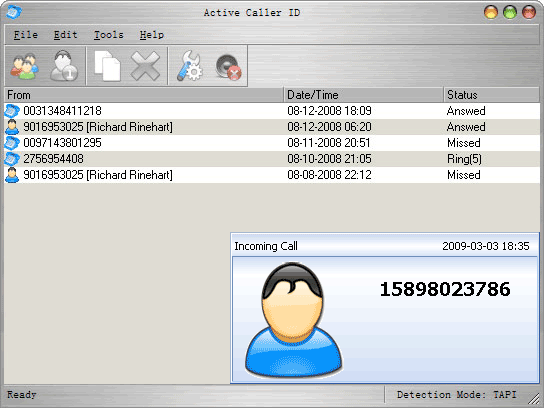Click the person icon beside first Richard Rinehart entry
The width and height of the screenshot is (544, 408).
coord(12,127)
